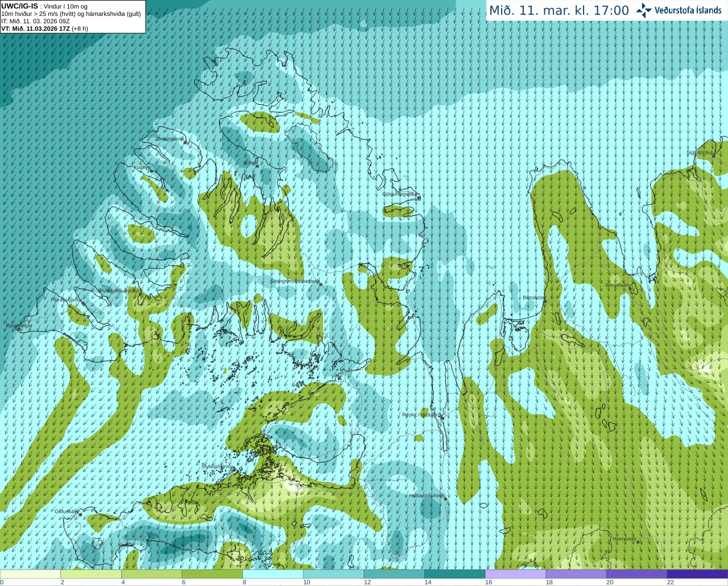
Task: Pick the 2–4 m/s light green legend swatch
Action: (91, 574)
